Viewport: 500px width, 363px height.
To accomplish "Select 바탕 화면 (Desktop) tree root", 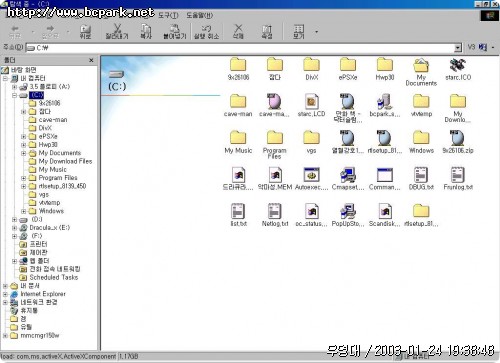I will point(23,70).
